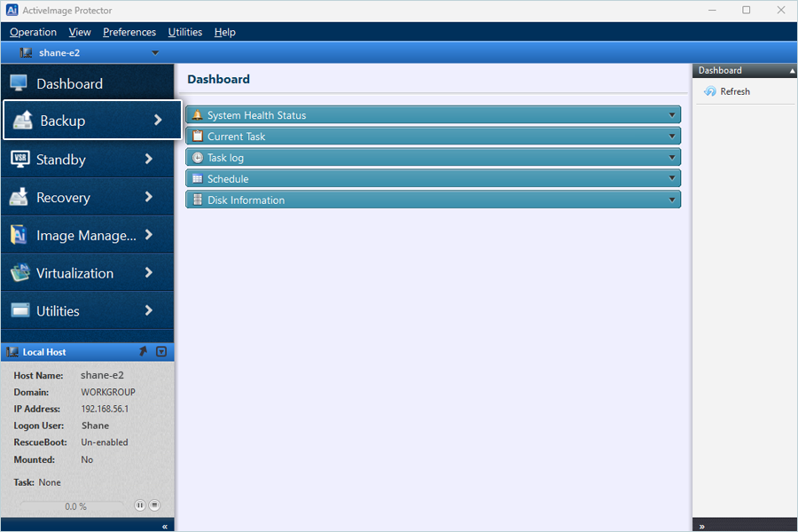Click the Disk Information icon
Viewport: 798px width, 532px height.
pyautogui.click(x=198, y=199)
